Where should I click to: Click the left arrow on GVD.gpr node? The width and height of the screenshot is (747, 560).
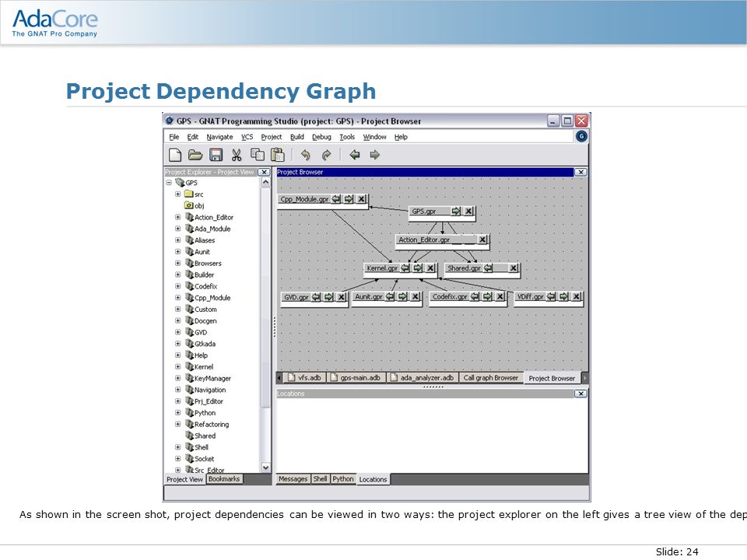[317, 296]
